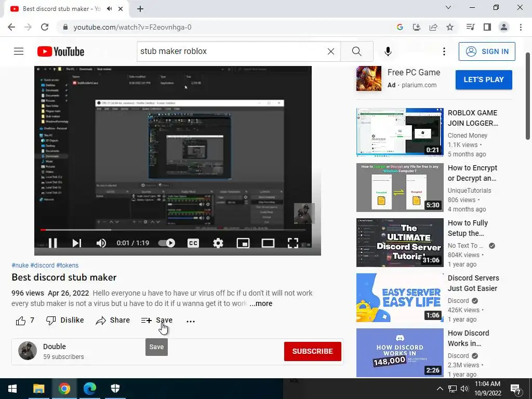This screenshot has width=532, height=399.
Task: Open the Windows Start menu
Action: pos(12,389)
